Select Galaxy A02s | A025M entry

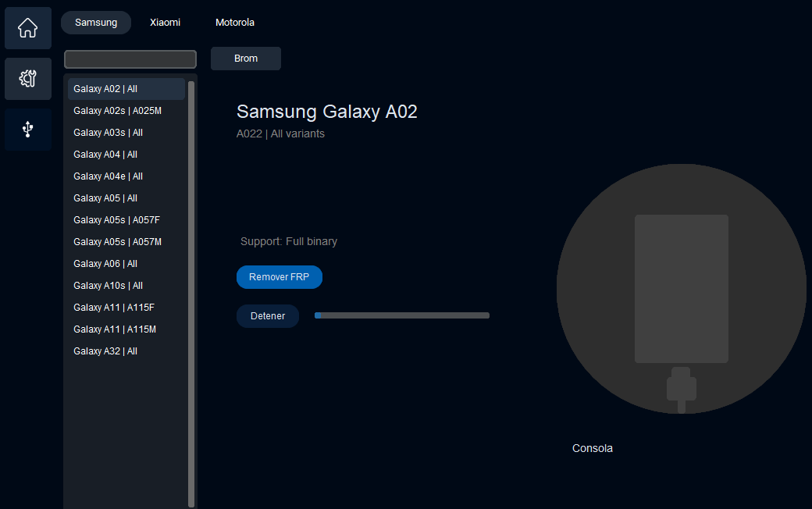[x=126, y=111]
